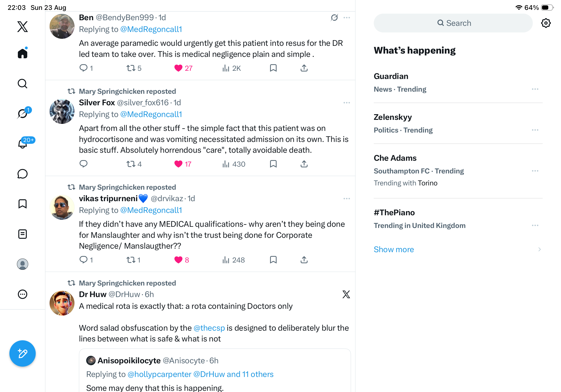Image resolution: width=561 pixels, height=392 pixels.
Task: Open more options on Silver Fox's post
Action: pos(347,103)
